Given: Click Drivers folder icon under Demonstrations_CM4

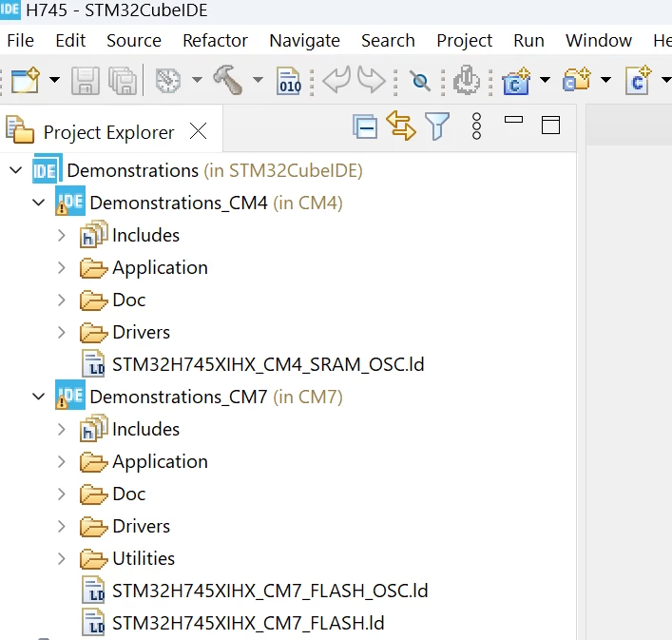Looking at the screenshot, I should pyautogui.click(x=93, y=333).
